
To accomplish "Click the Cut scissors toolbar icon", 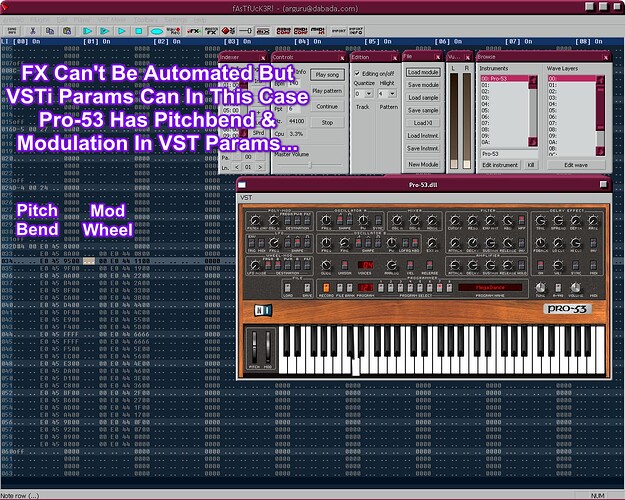I will click(x=33, y=31).
